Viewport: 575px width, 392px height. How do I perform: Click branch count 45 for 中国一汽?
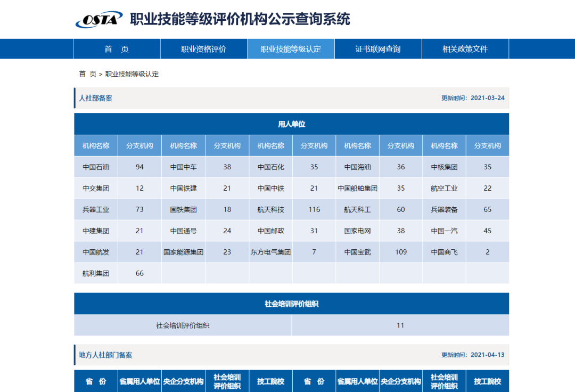[487, 231]
